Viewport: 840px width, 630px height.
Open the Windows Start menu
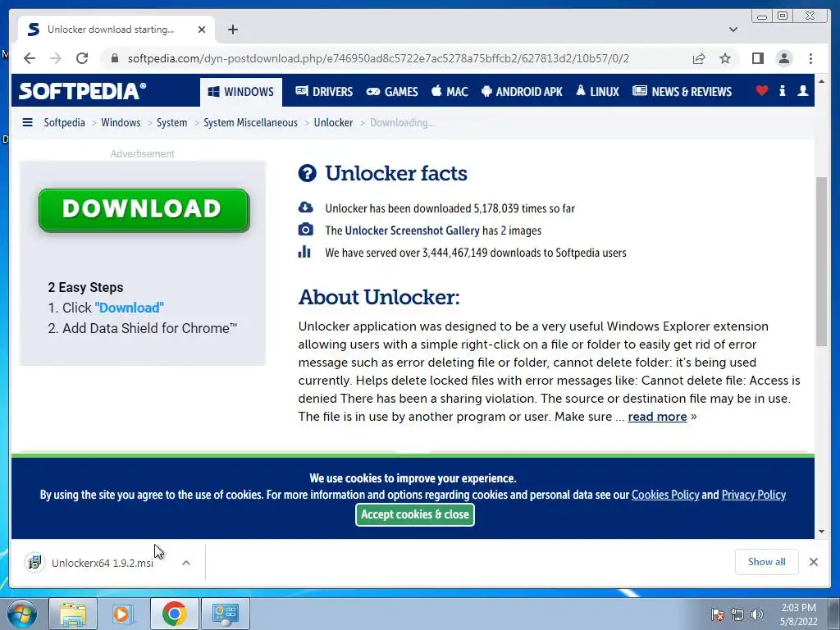(21, 614)
